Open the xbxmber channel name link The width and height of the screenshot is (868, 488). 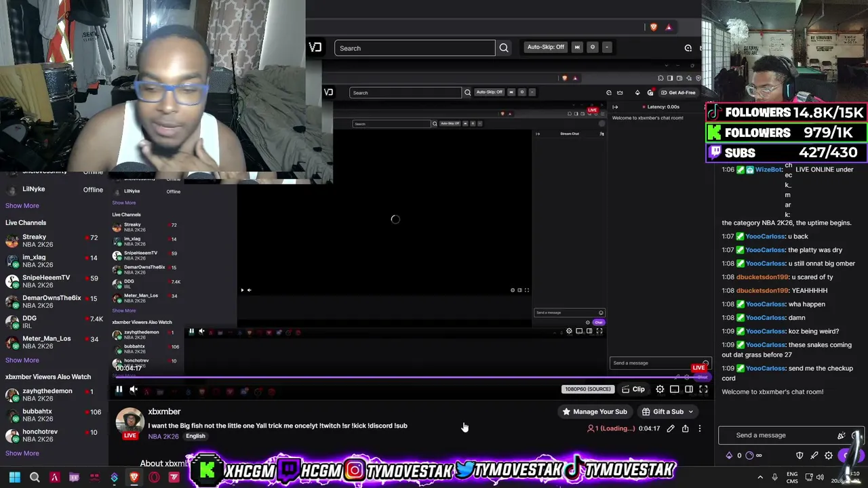coord(164,411)
